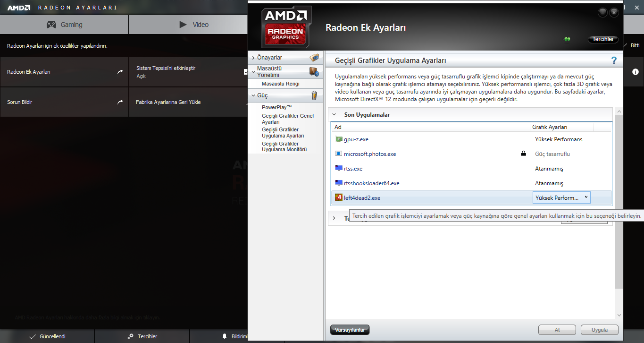Click the bell notifications icon in bottom bar
Image resolution: width=644 pixels, height=343 pixels.
[225, 336]
